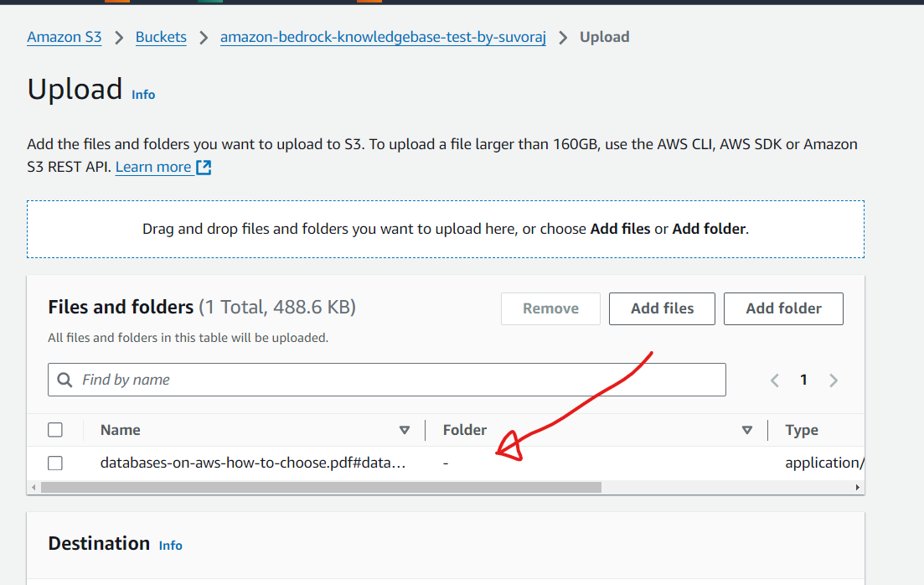Click the scrollbar left arrow
The width and height of the screenshot is (924, 585).
[x=34, y=487]
